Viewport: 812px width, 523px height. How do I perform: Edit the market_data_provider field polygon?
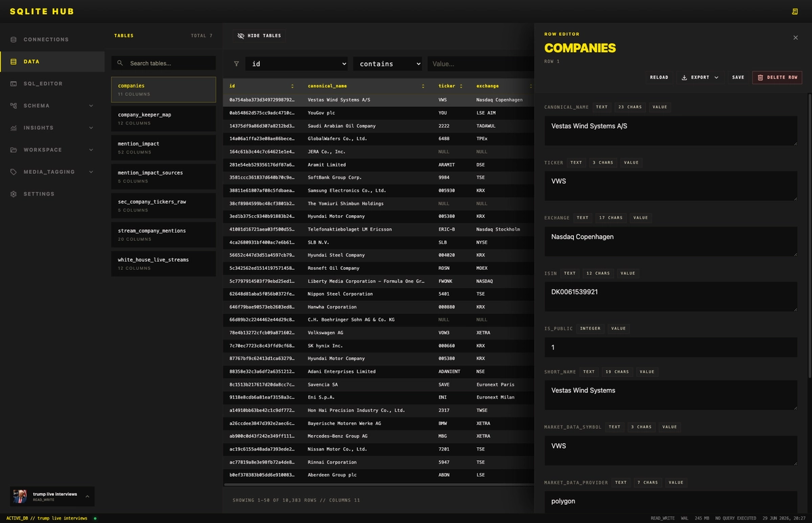(671, 503)
